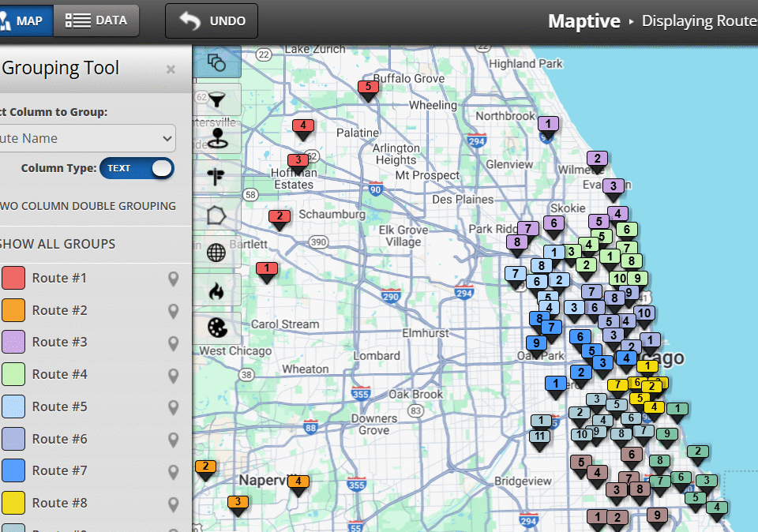Screen dimensions: 758x532
Task: Open the Select Column to Group dropdown
Action: click(x=87, y=138)
